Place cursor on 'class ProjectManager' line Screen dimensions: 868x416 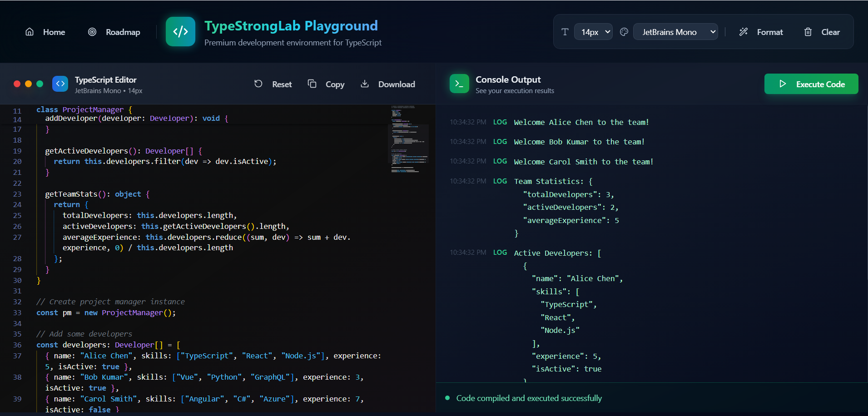pyautogui.click(x=84, y=109)
